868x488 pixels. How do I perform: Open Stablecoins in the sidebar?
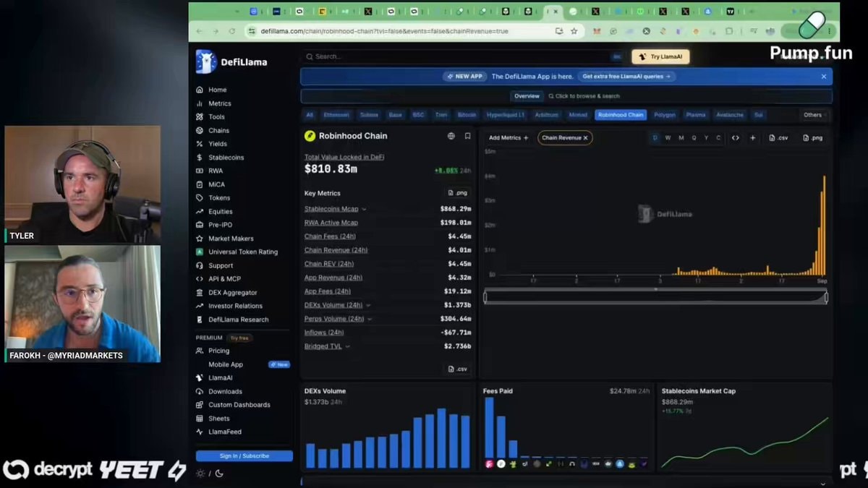coord(226,157)
